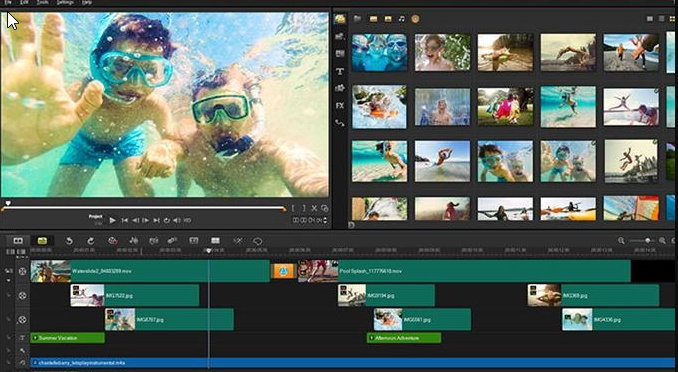Open the Title (T) library icon
Image resolution: width=678 pixels, height=372 pixels.
[340, 71]
